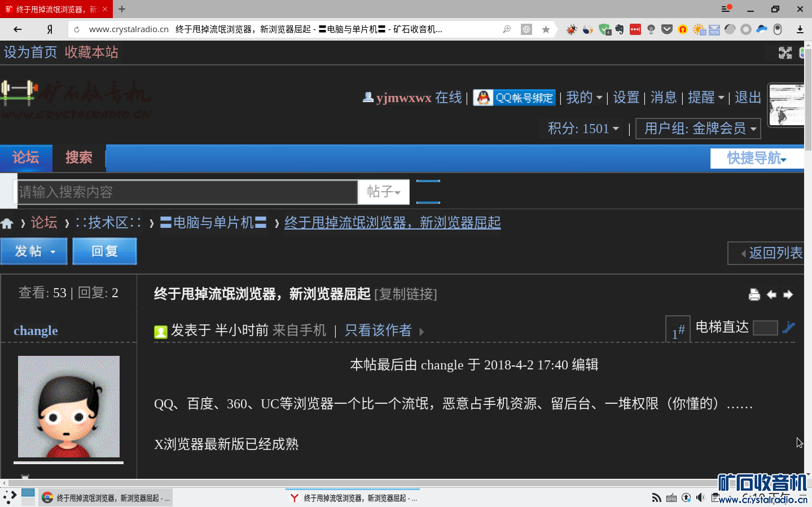The width and height of the screenshot is (812, 507).
Task: Open the Evernote elephant extension
Action: [620, 29]
